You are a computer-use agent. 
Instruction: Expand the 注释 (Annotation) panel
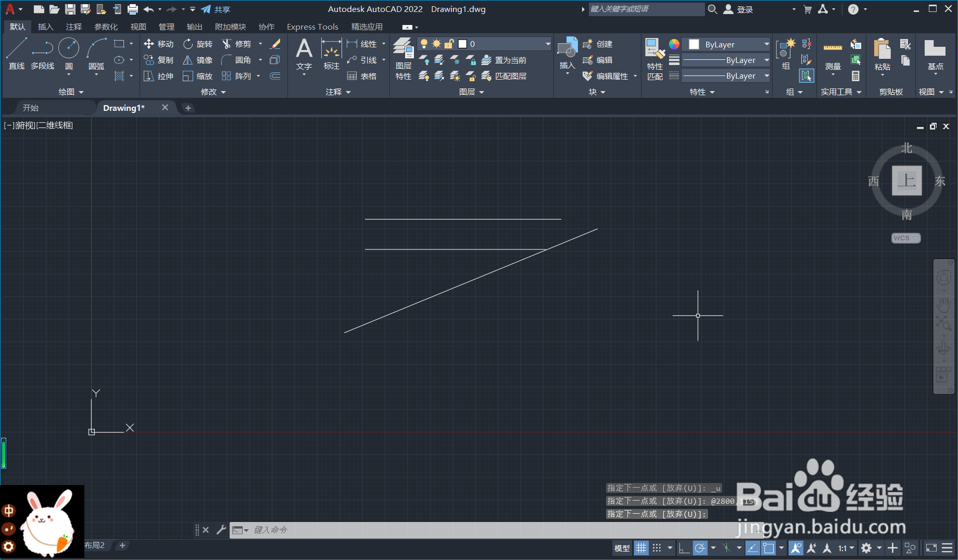338,92
